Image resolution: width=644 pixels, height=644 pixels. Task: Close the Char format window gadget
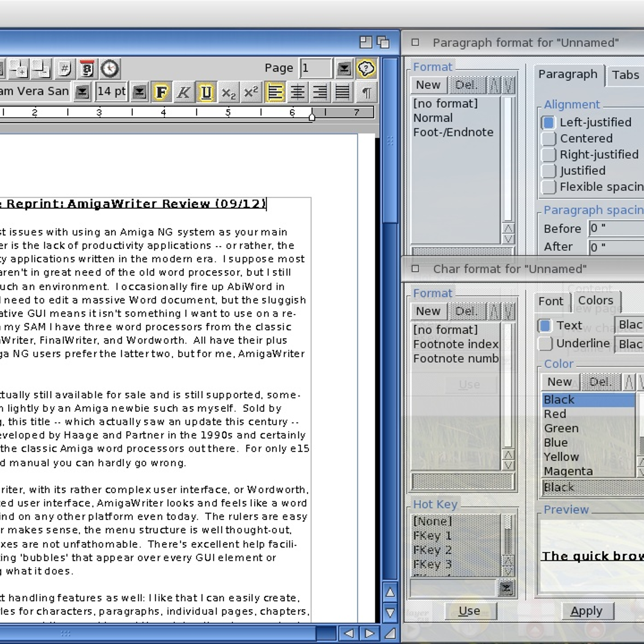coord(415,268)
